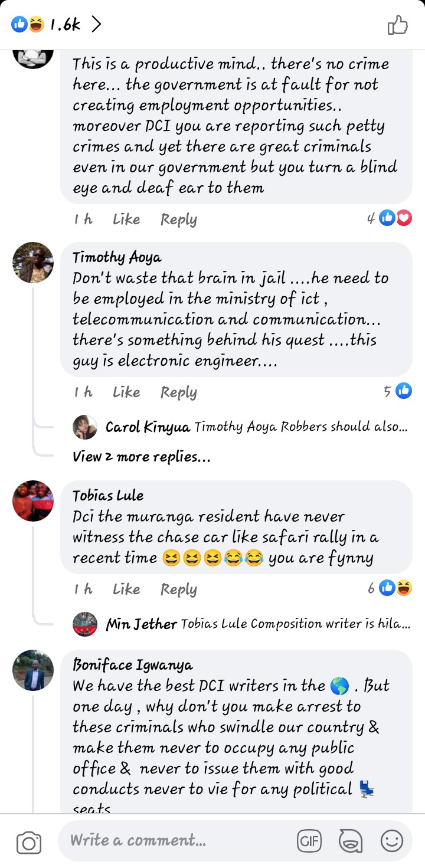
Task: Like Timothy Aoya's comment
Action: pyautogui.click(x=126, y=392)
